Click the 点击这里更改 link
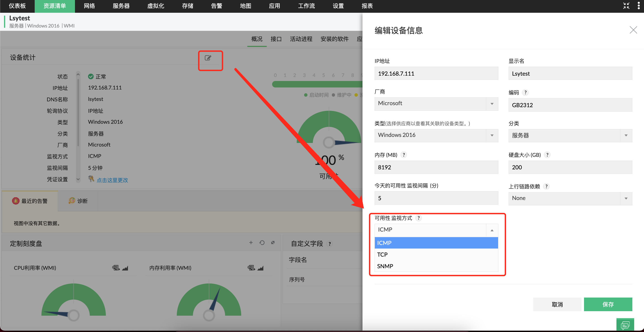This screenshot has height=332, width=644. pos(112,180)
